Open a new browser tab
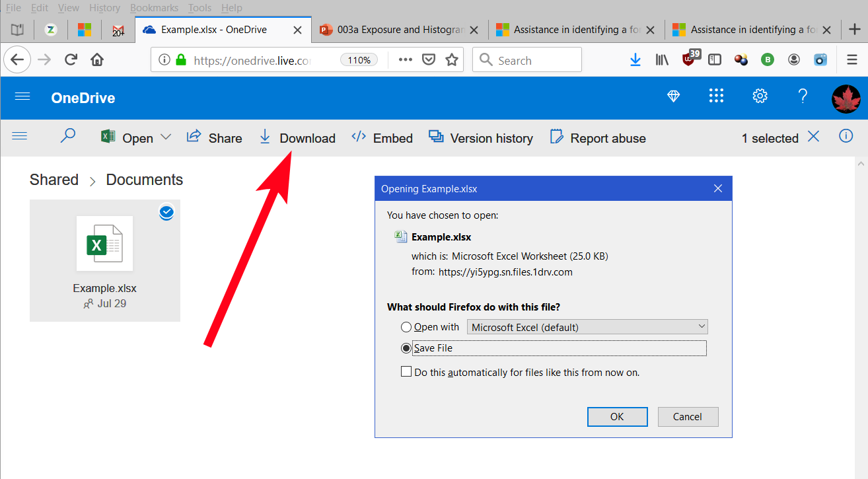Viewport: 868px width, 479px height. (x=854, y=30)
